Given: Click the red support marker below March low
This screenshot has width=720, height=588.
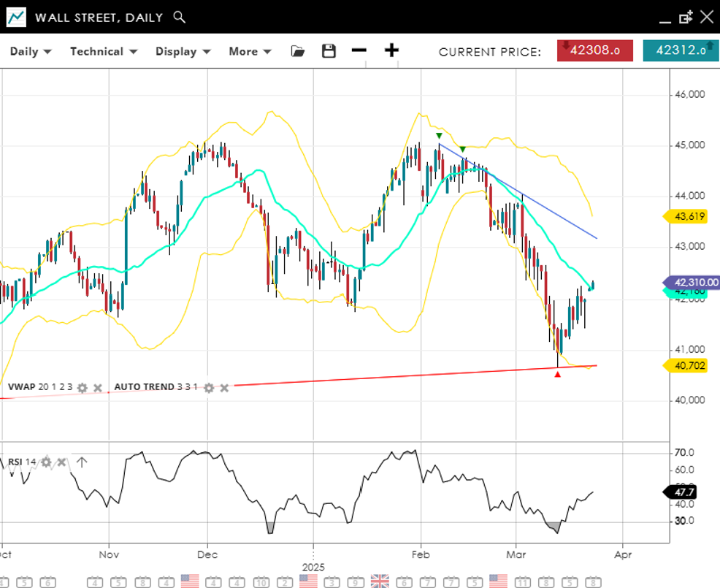Looking at the screenshot, I should [x=558, y=375].
